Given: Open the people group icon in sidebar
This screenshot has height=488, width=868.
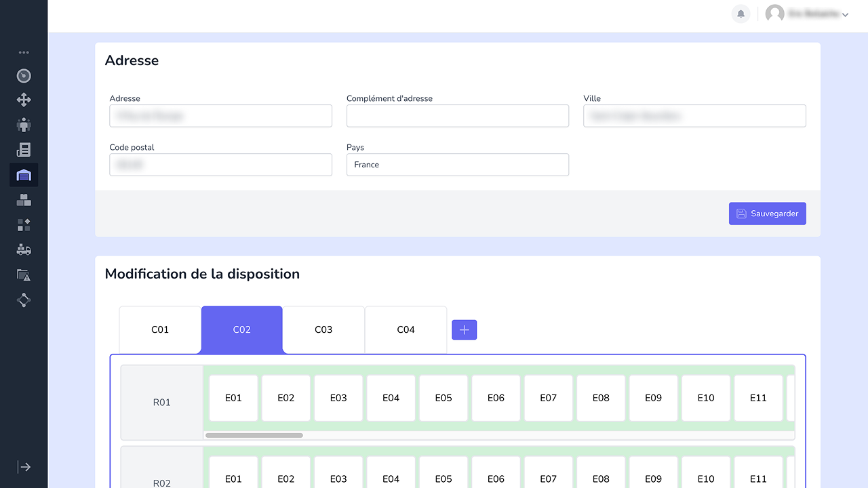Looking at the screenshot, I should pos(24,125).
